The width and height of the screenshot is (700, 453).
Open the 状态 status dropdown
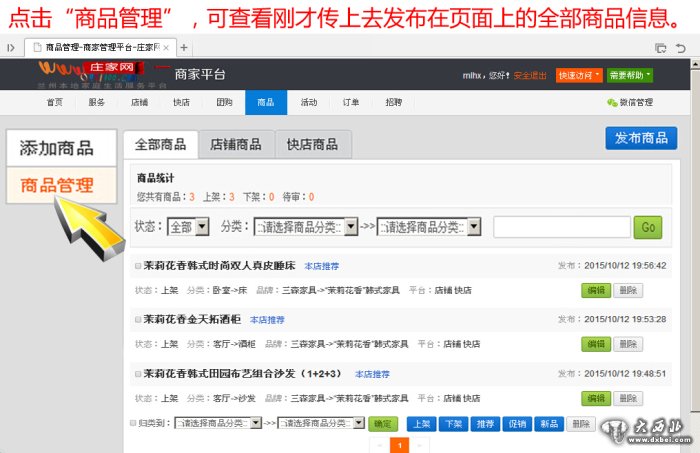[188, 227]
